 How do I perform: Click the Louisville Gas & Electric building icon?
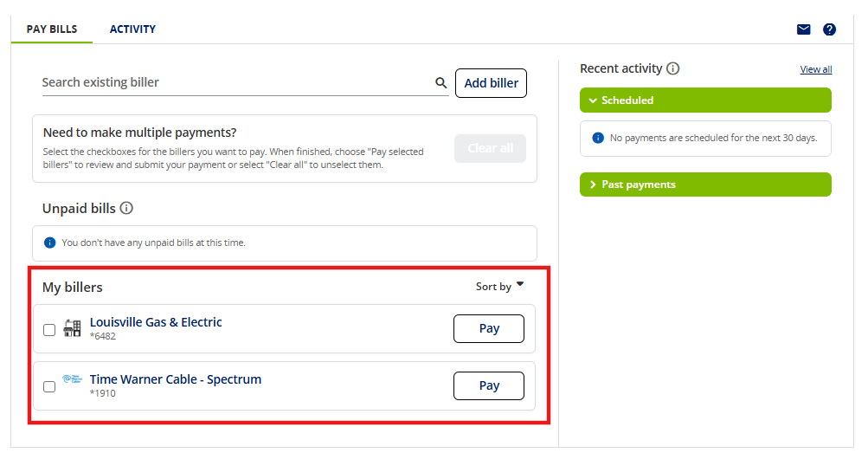[x=72, y=328]
